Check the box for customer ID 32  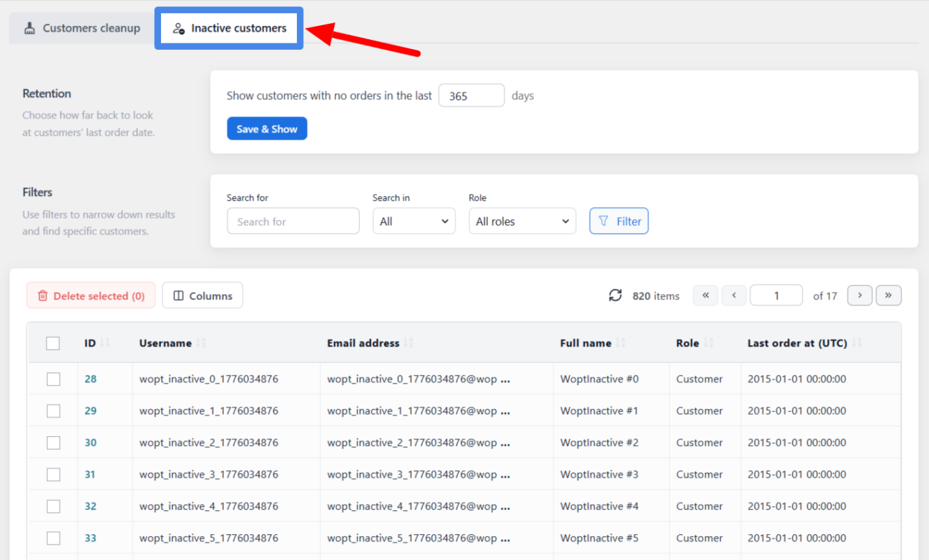tap(53, 506)
